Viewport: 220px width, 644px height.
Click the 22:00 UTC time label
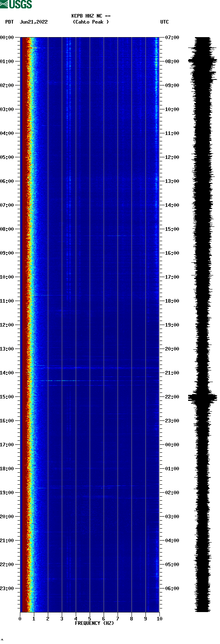pos(172,397)
